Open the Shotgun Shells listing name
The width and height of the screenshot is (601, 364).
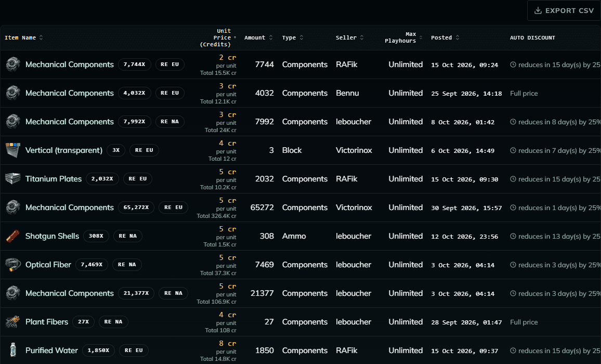pos(52,236)
